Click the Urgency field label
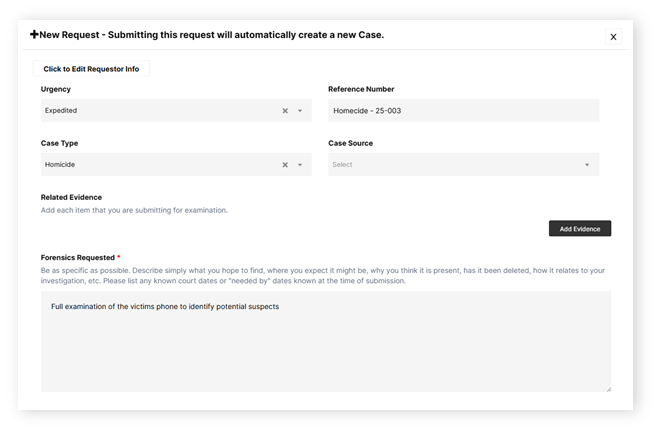 (56, 89)
